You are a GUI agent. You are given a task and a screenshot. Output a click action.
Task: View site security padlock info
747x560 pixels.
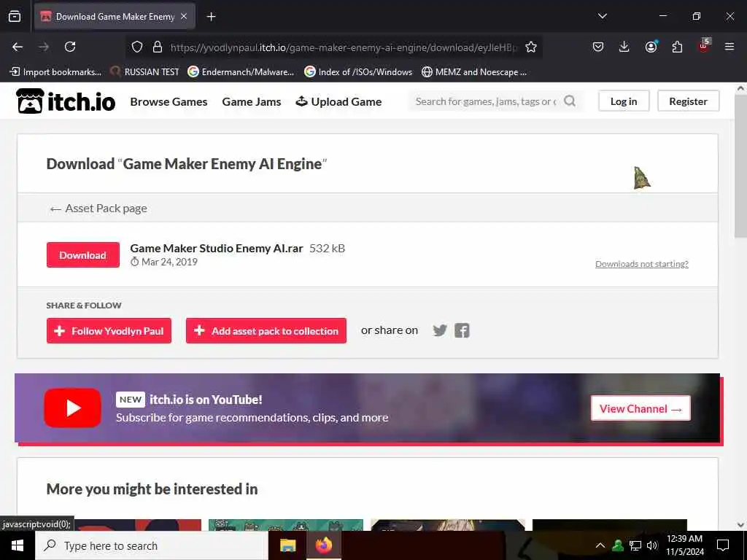[158, 47]
